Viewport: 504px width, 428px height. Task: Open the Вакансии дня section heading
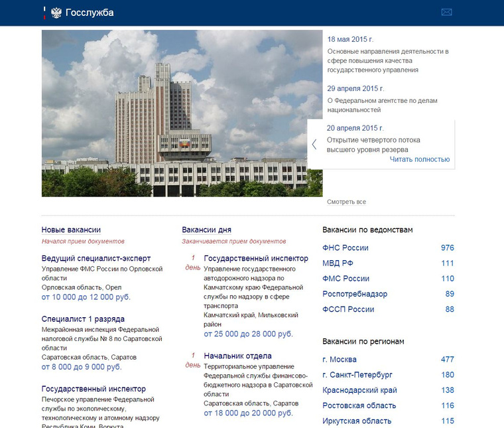(x=206, y=230)
